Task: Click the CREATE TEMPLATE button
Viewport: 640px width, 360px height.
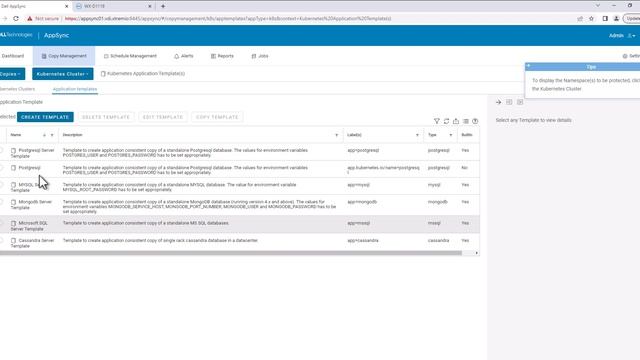Action: pos(45,117)
